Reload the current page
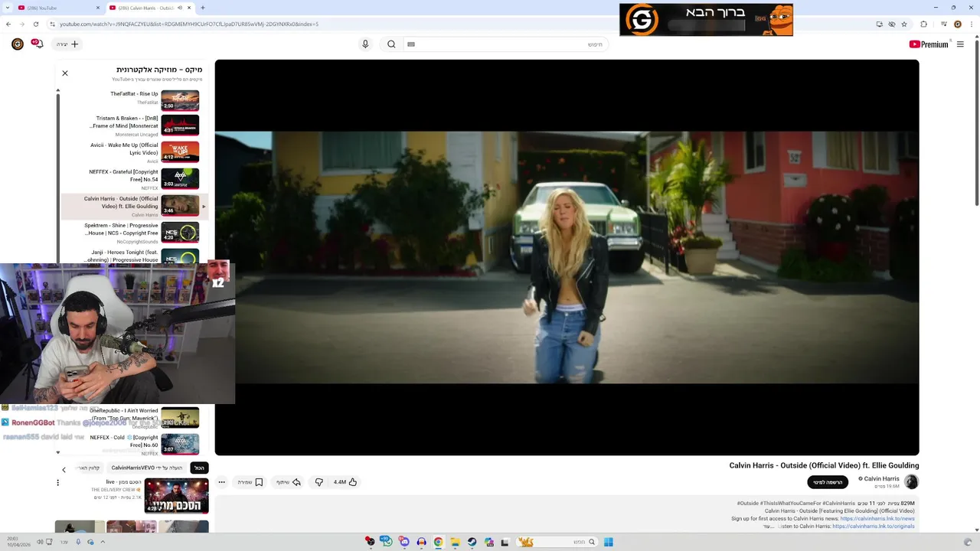 35,24
